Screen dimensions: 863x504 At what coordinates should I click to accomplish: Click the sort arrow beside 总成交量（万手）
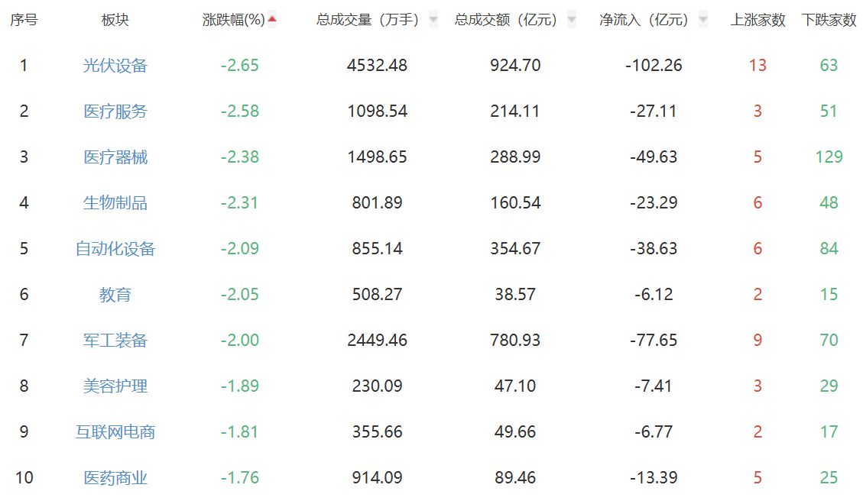pyautogui.click(x=433, y=20)
